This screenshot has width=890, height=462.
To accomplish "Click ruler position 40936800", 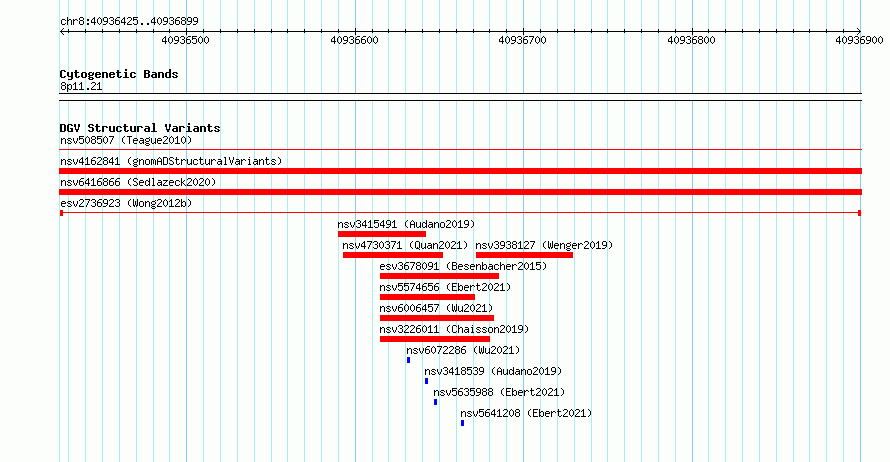I will pos(691,40).
